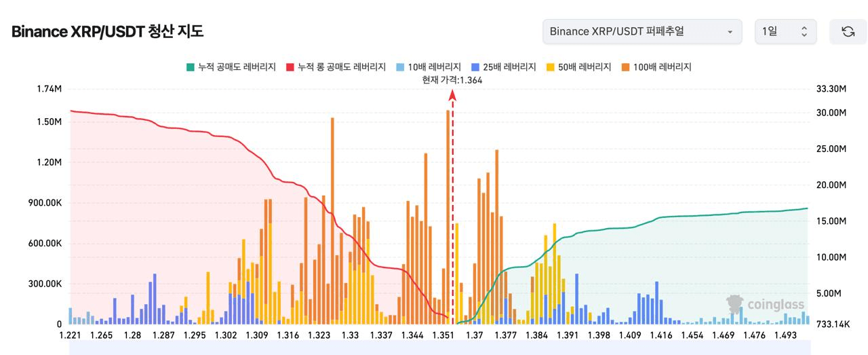Click the tallest orange bar beside current price line
The width and height of the screenshot is (868, 355).
(x=448, y=217)
